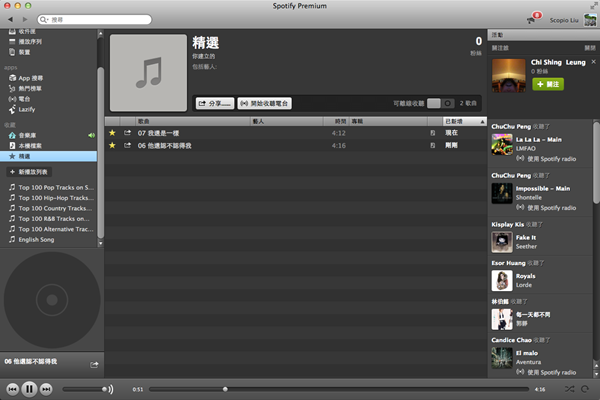600x400 pixels.
Task: Select the starred 精選 playlist in sidebar
Action: 48,156
